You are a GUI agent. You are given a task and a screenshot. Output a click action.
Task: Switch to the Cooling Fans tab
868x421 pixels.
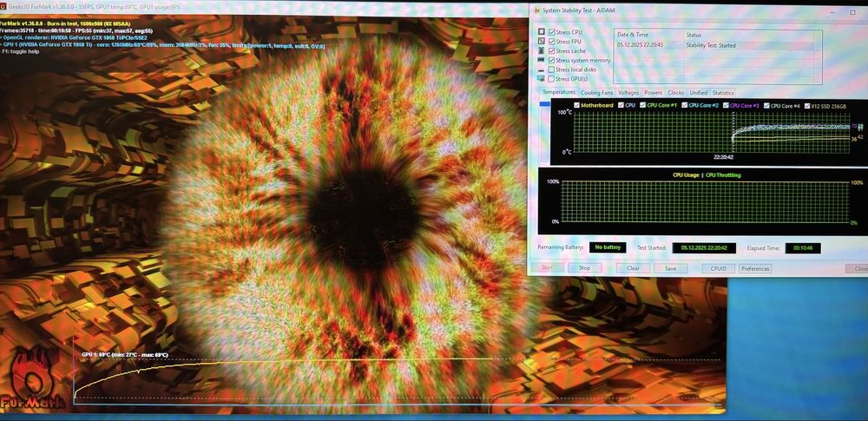click(597, 93)
